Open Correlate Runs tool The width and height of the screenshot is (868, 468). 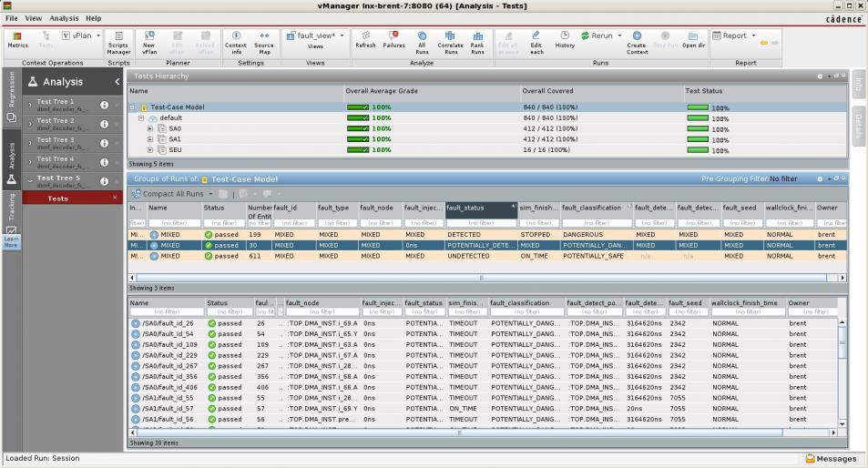click(x=450, y=43)
